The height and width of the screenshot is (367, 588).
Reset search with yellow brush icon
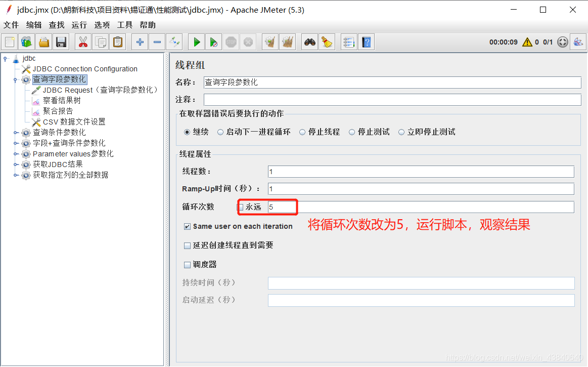point(327,42)
